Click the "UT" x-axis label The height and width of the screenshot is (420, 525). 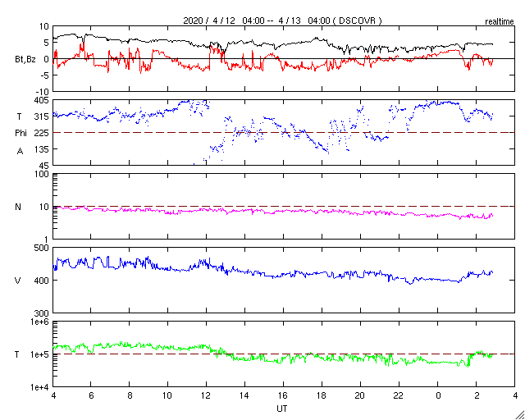[282, 409]
